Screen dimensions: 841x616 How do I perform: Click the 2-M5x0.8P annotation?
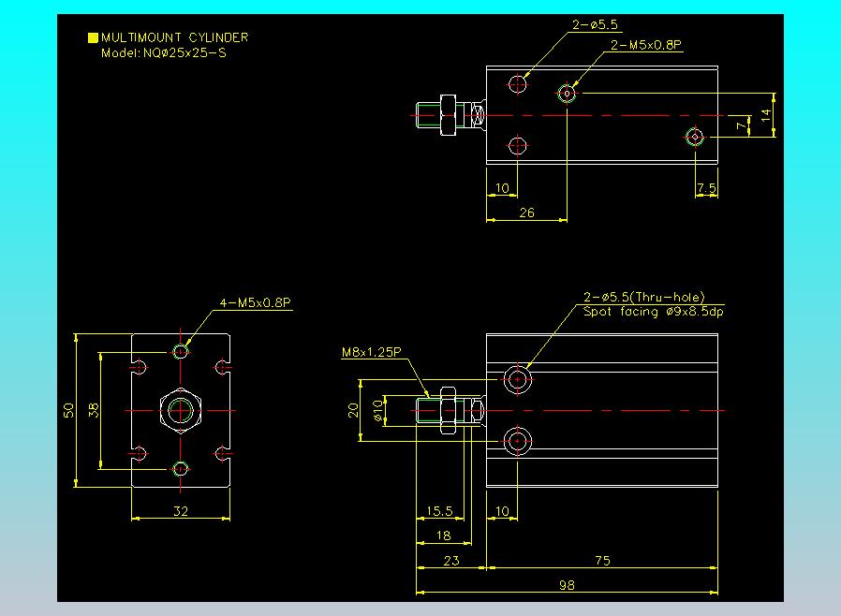646,45
